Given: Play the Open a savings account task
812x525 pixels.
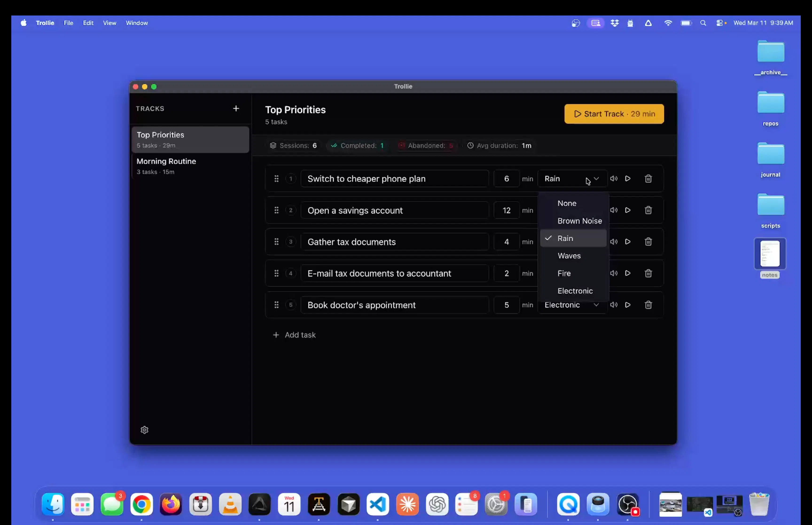Looking at the screenshot, I should pyautogui.click(x=628, y=210).
